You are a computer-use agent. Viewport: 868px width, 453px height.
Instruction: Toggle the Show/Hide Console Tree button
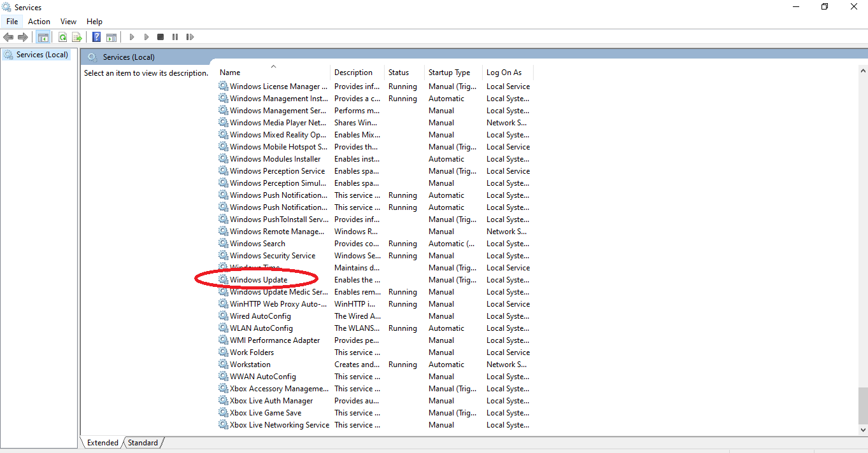(x=43, y=38)
